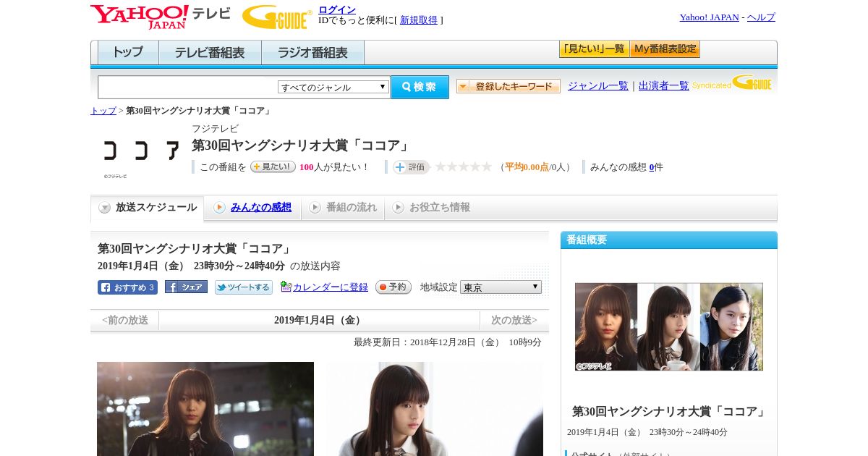868x456 pixels.
Task: Open the すべてのジャンル genre dropdown
Action: (333, 87)
